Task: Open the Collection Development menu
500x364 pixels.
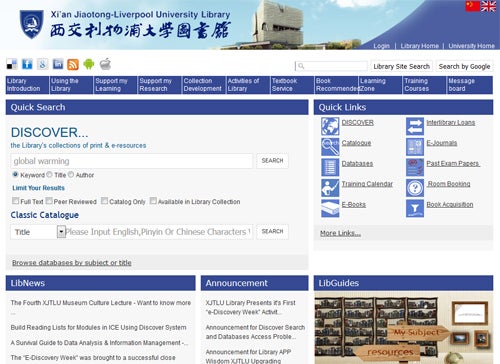Action: coord(204,85)
